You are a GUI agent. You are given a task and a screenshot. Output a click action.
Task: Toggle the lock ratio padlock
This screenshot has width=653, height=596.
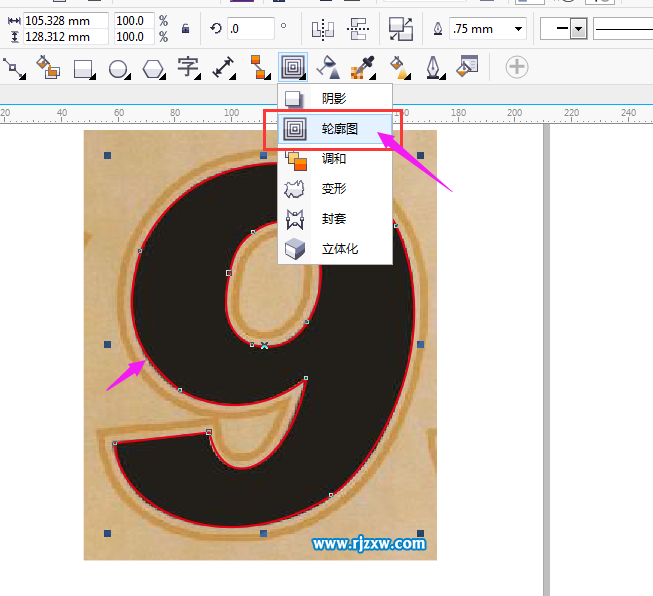[185, 28]
